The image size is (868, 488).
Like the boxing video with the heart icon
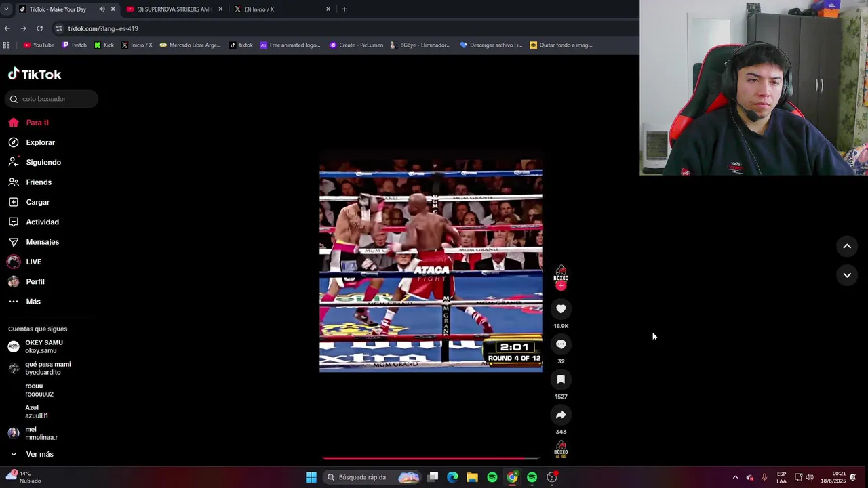click(x=561, y=309)
